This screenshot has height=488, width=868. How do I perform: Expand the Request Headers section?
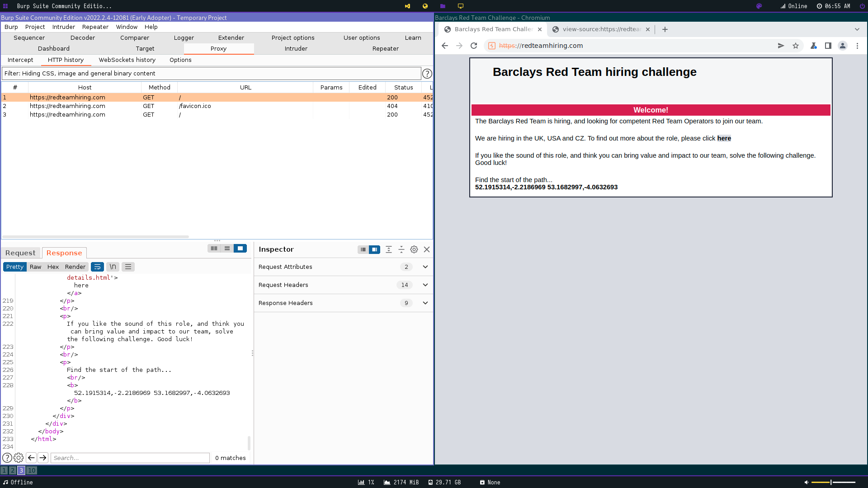pos(425,285)
